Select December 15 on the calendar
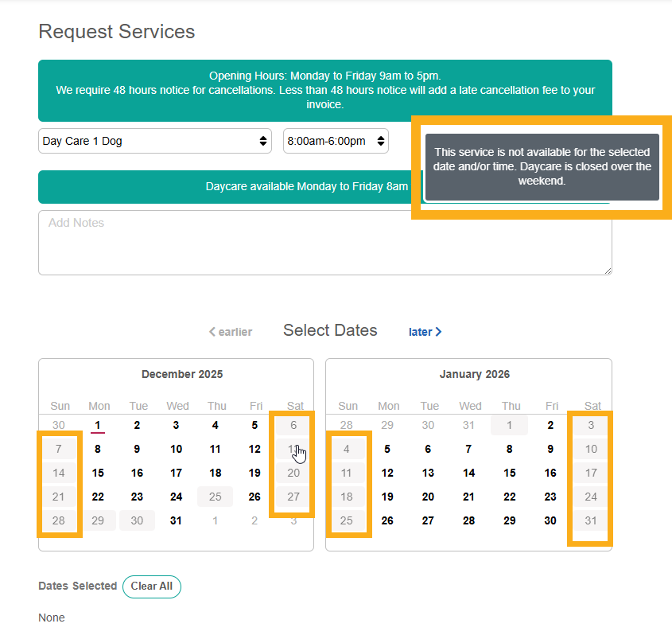 click(x=97, y=473)
